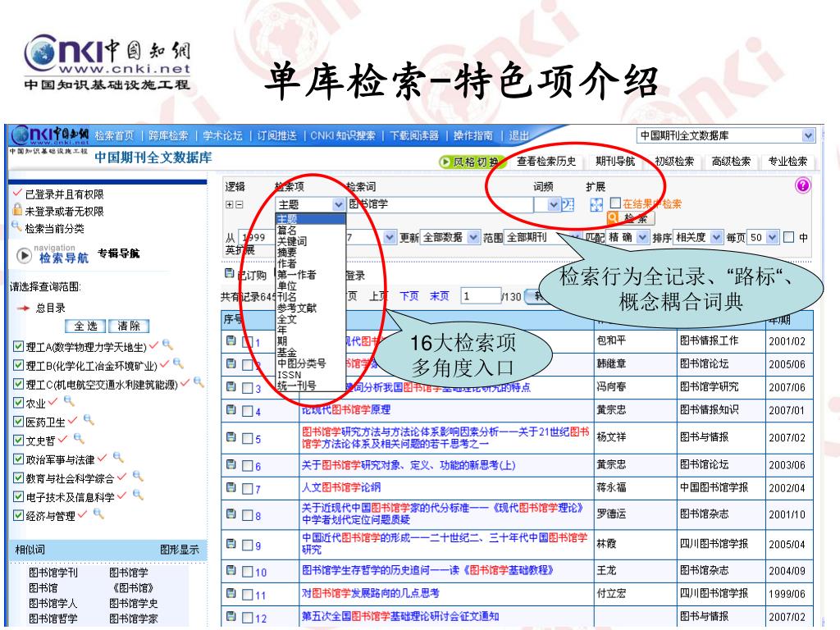Viewport: 840px width, 630px height.
Task: Click the minus icon under 逻辑 to remove row
Action: click(239, 204)
